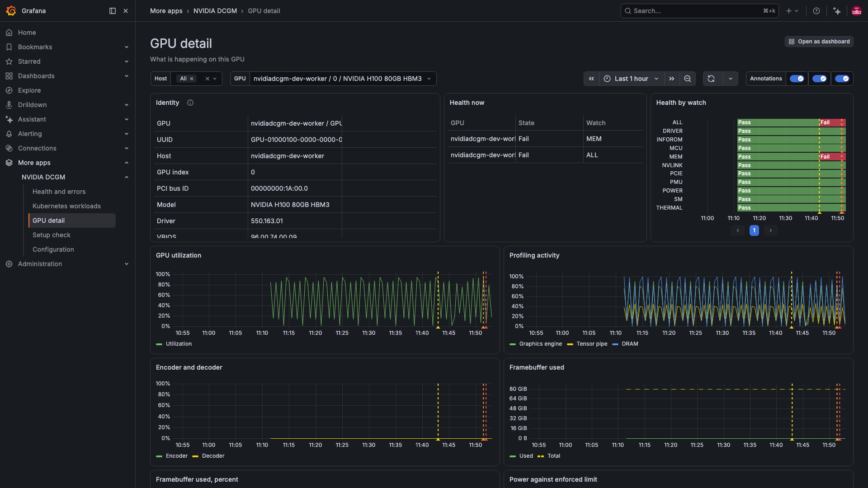Collapse the NVIDIA DCGM sidebar group

point(127,177)
